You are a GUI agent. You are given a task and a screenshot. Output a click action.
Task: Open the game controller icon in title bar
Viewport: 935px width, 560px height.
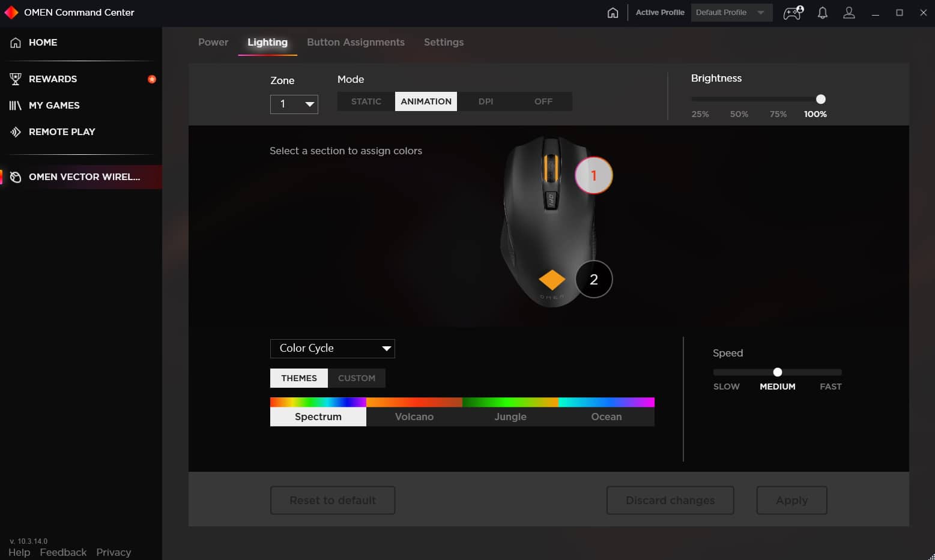793,13
